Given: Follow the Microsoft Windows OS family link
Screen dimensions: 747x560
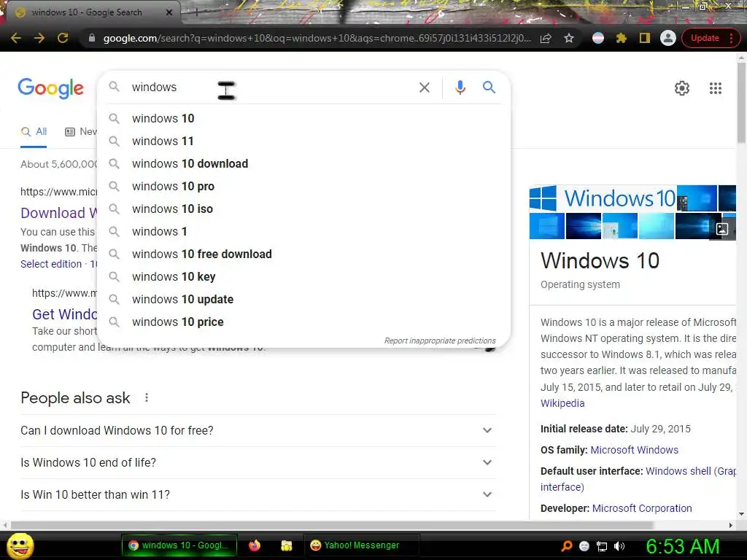Looking at the screenshot, I should tap(634, 450).
